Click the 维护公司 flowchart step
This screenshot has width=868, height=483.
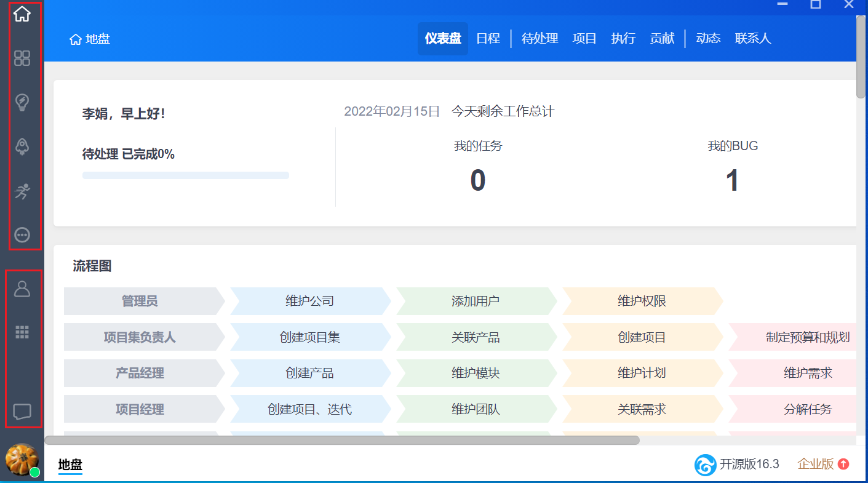coord(309,301)
